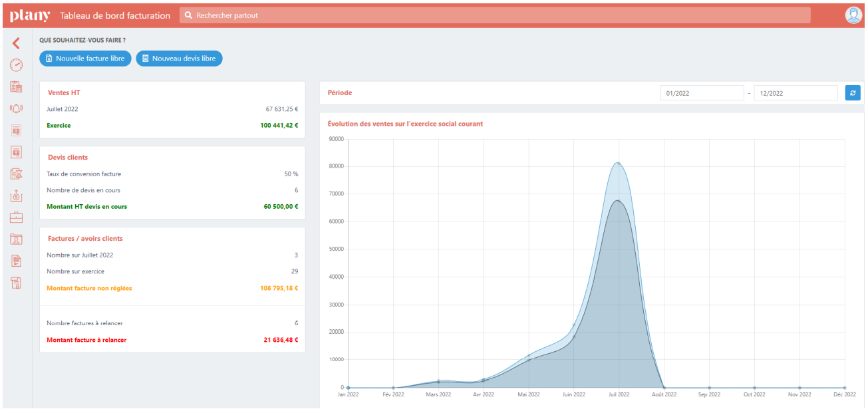Select the Tableau de bord facturation title
Screen dimensions: 868x417
[115, 15]
